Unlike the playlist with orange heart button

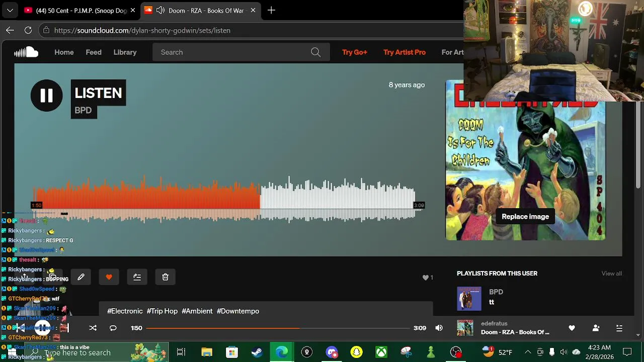tap(109, 277)
